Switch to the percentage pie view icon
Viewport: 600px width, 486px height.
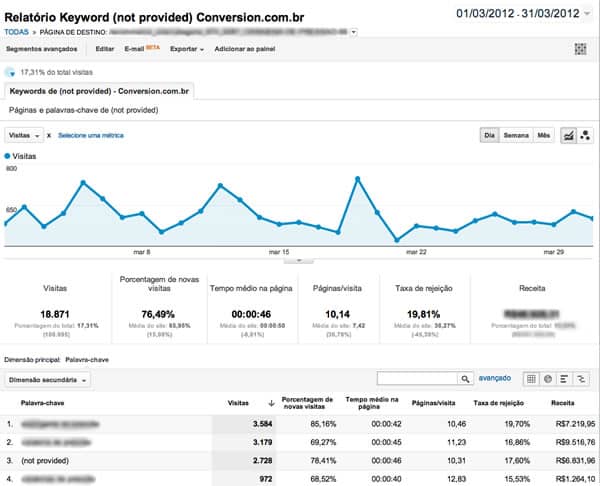click(x=548, y=379)
